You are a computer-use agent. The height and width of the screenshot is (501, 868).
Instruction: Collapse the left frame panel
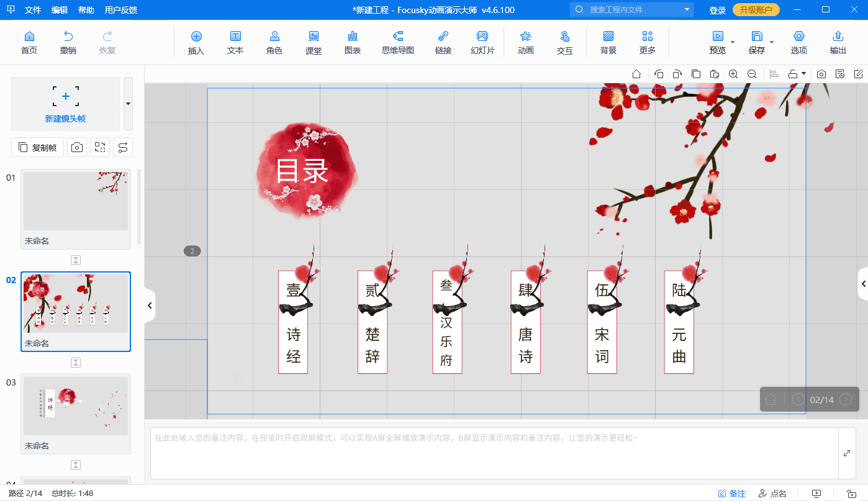coord(150,305)
